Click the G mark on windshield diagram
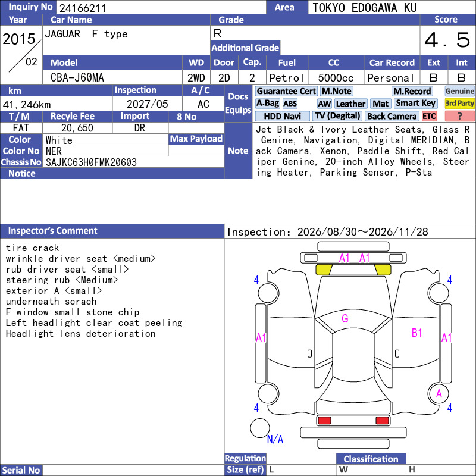The height and width of the screenshot is (476, 476). click(x=345, y=318)
